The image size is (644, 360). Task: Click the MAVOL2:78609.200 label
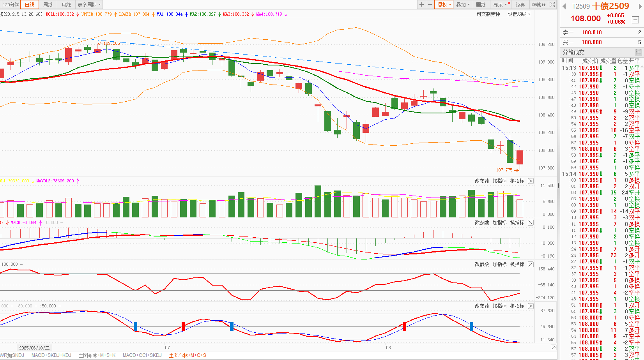tap(55, 181)
